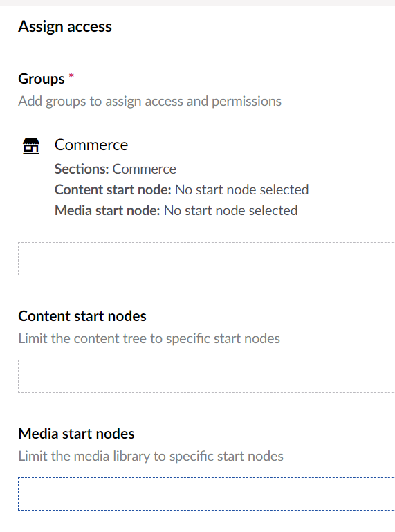Select the Media start nodes section heading
This screenshot has width=395, height=532.
coord(76,434)
